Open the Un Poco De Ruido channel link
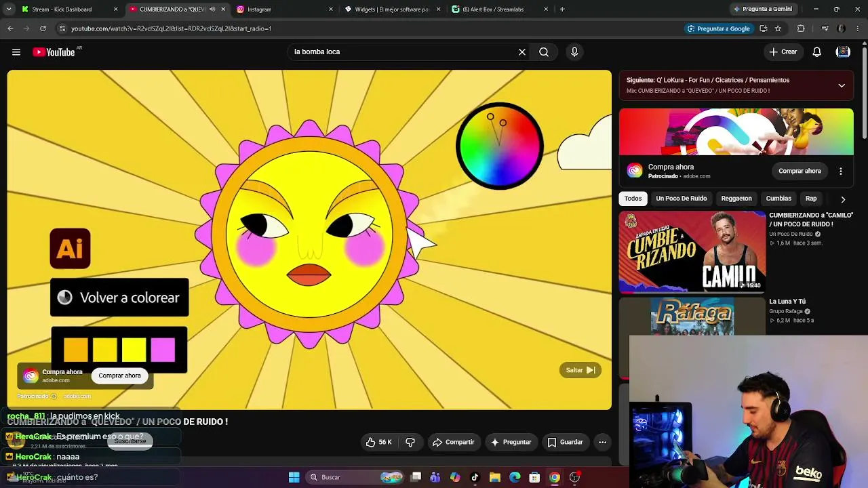Screen dimensions: 868x488 coord(791,235)
